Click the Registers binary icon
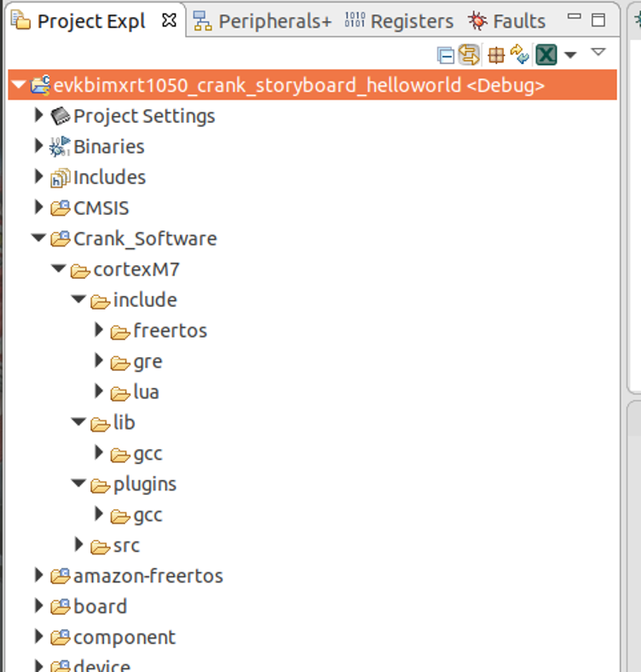 355,20
